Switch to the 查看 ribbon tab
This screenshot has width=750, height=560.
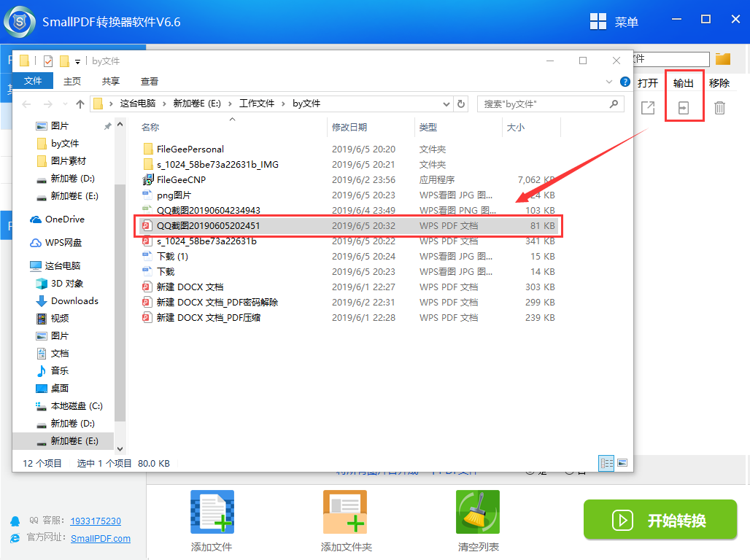point(150,81)
